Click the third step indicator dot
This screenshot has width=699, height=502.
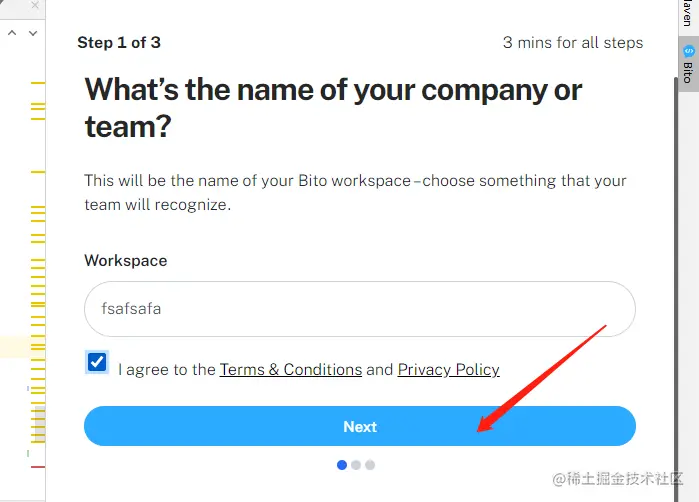pos(370,465)
